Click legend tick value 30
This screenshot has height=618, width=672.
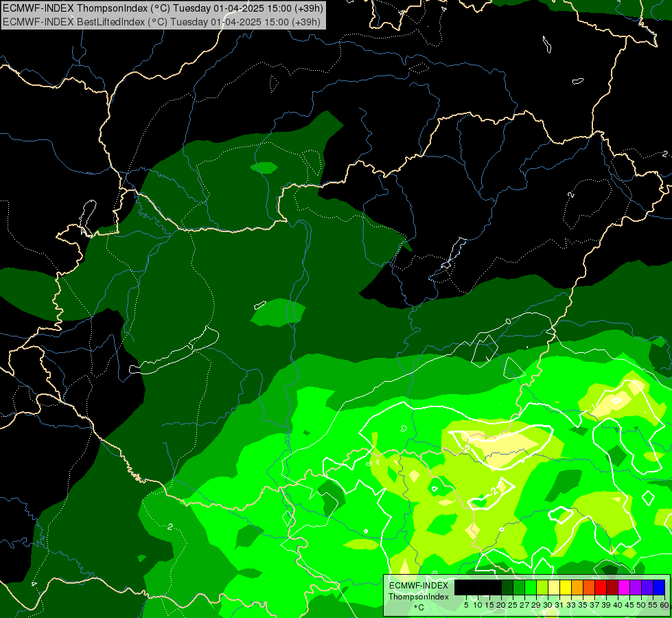pyautogui.click(x=548, y=605)
